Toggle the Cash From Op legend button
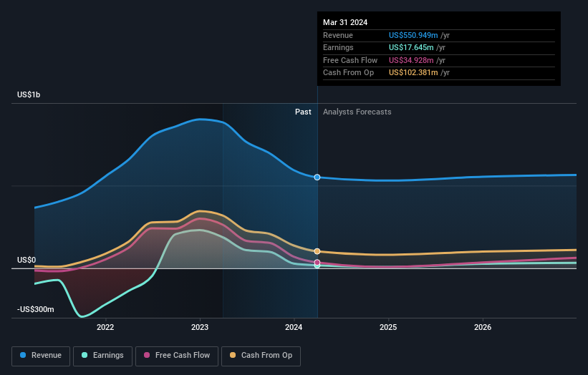 coord(261,356)
